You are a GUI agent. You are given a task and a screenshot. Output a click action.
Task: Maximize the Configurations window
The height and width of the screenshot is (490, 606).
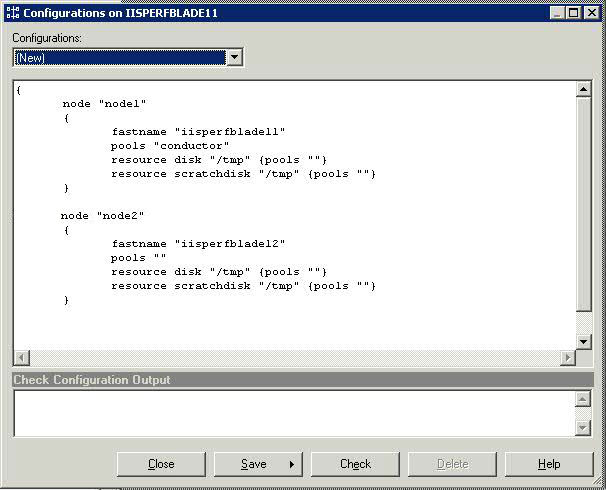point(574,13)
